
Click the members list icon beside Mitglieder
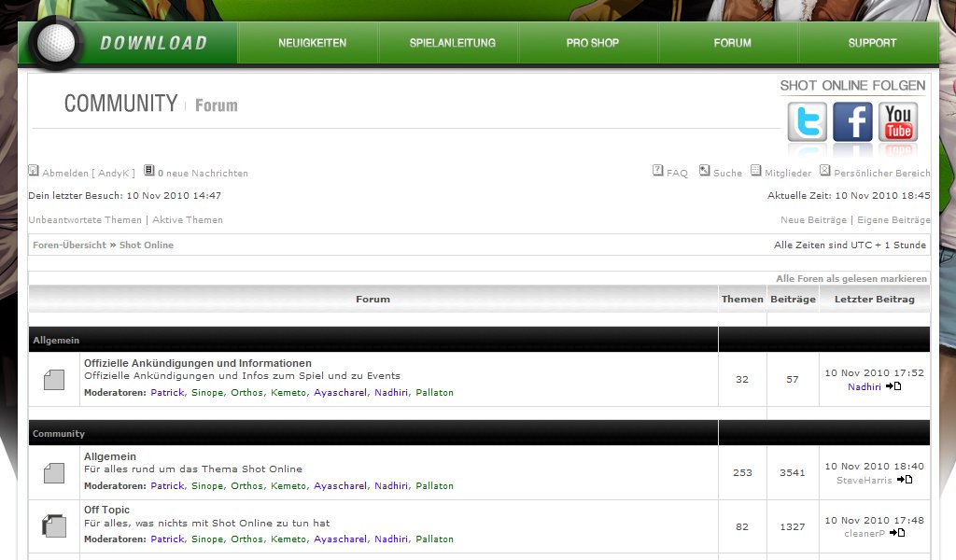pos(756,171)
